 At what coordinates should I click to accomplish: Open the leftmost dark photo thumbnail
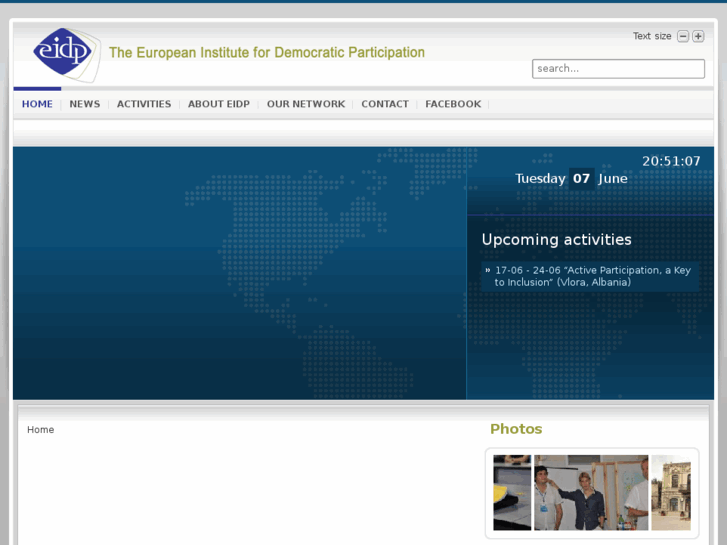click(512, 493)
